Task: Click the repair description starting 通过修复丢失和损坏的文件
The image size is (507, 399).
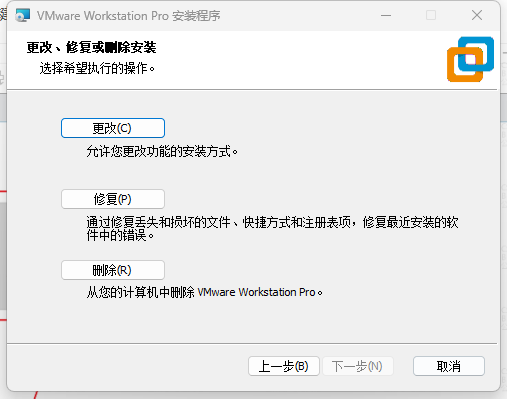Action: coord(272,229)
